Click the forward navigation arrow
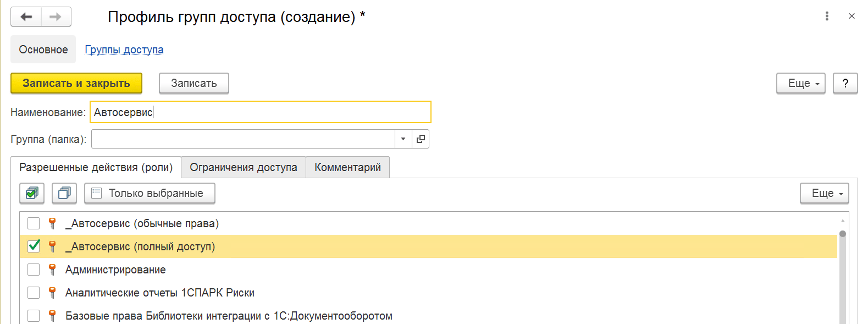 (56, 17)
